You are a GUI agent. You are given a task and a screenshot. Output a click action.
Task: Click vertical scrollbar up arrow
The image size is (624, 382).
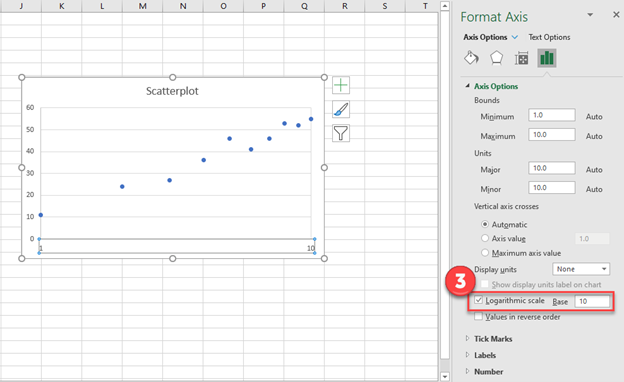coord(445,6)
